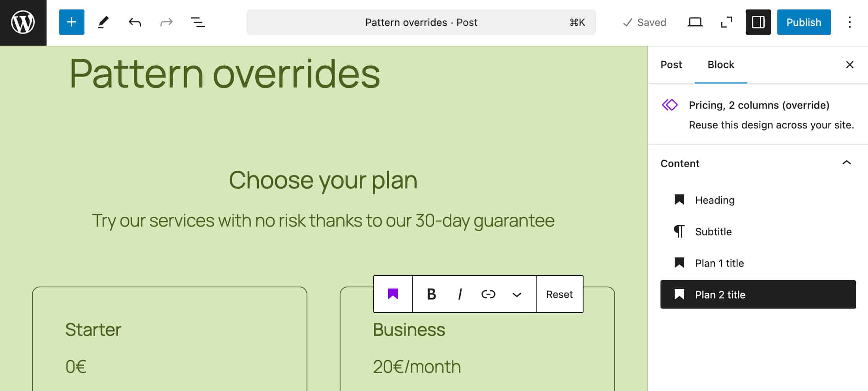Screen dimensions: 868x391
Task: Collapse the Content section
Action: pyautogui.click(x=846, y=163)
